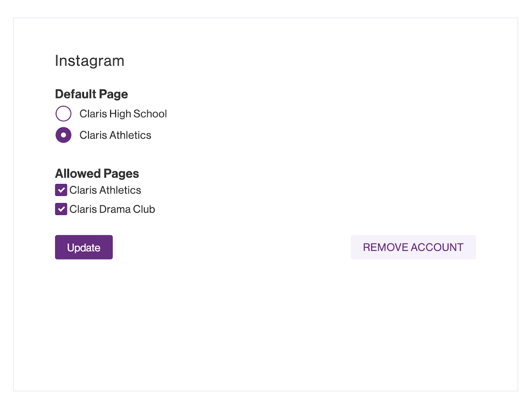
Task: Click the selected Claris Athletics radio button
Action: click(64, 135)
